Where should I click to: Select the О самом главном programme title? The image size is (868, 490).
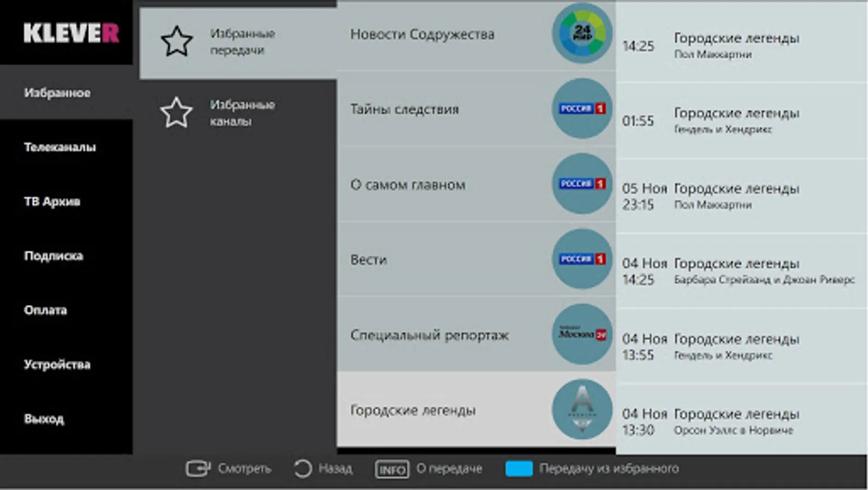click(407, 185)
